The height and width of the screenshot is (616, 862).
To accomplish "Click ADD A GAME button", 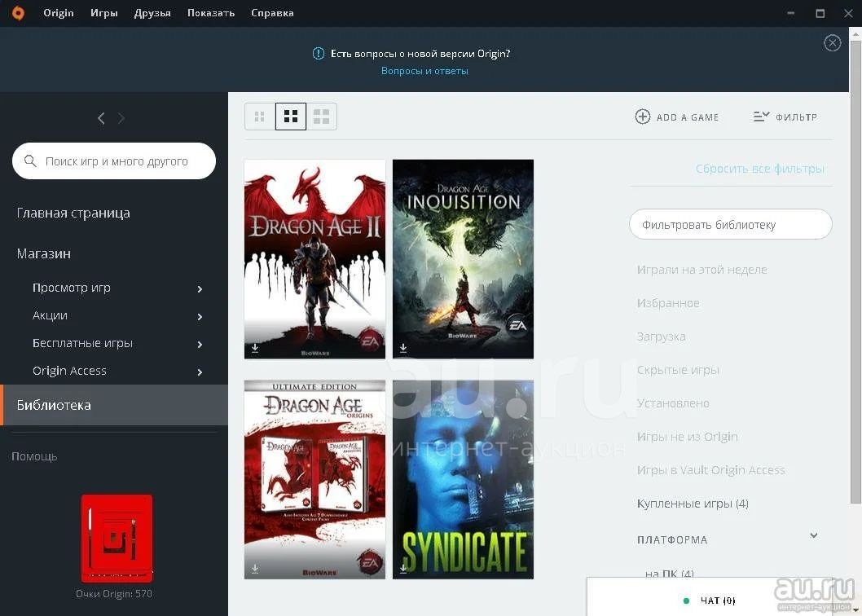I will [x=677, y=117].
